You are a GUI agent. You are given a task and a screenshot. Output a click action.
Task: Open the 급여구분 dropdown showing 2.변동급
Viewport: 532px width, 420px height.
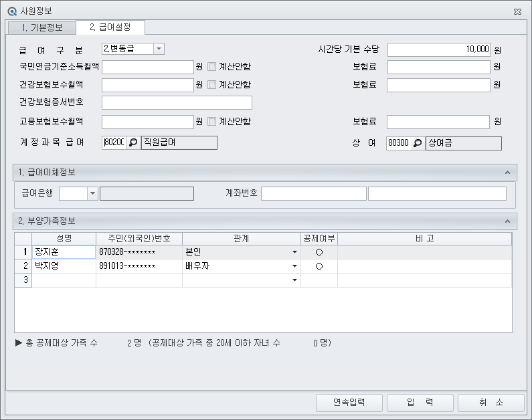(159, 49)
